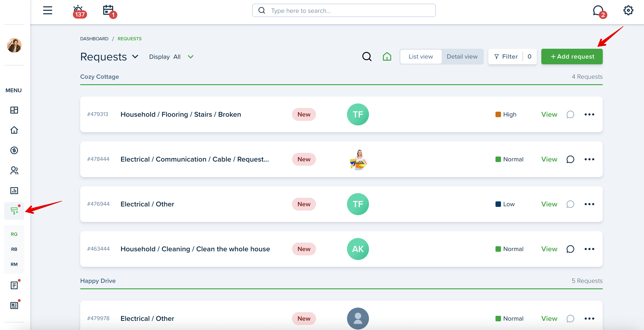The height and width of the screenshot is (330, 644).
Task: Click the user profile avatar in the sidebar
Action: [x=14, y=45]
